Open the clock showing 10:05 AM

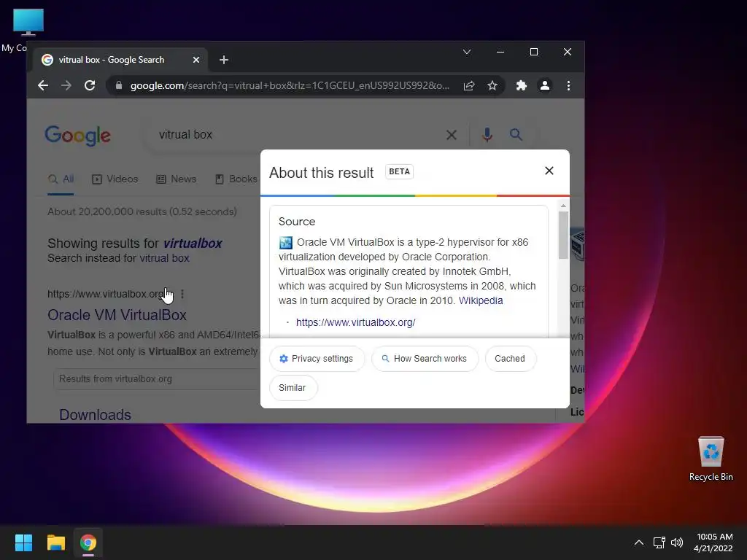coord(713,542)
